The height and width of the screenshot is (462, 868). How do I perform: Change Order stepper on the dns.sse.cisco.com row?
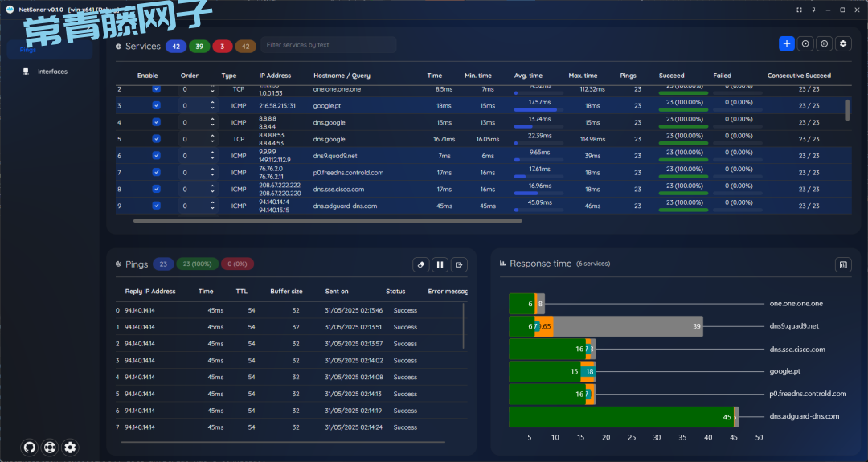[x=212, y=190]
